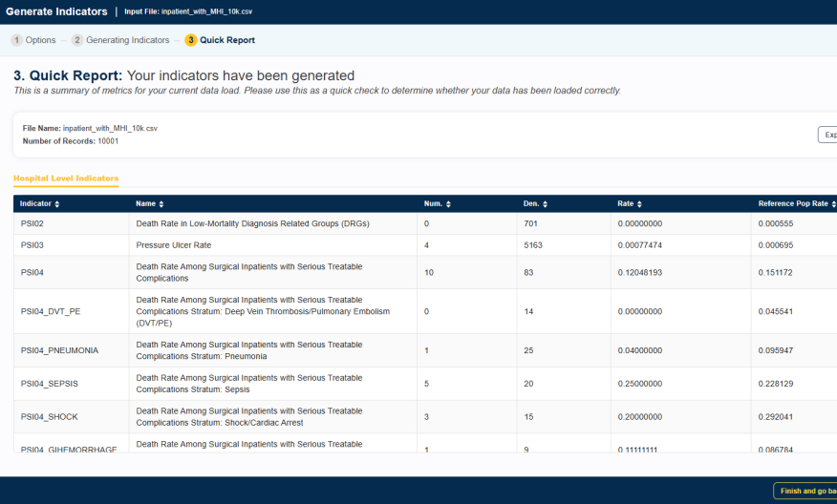
Task: Go to the Options step label
Action: [40, 40]
